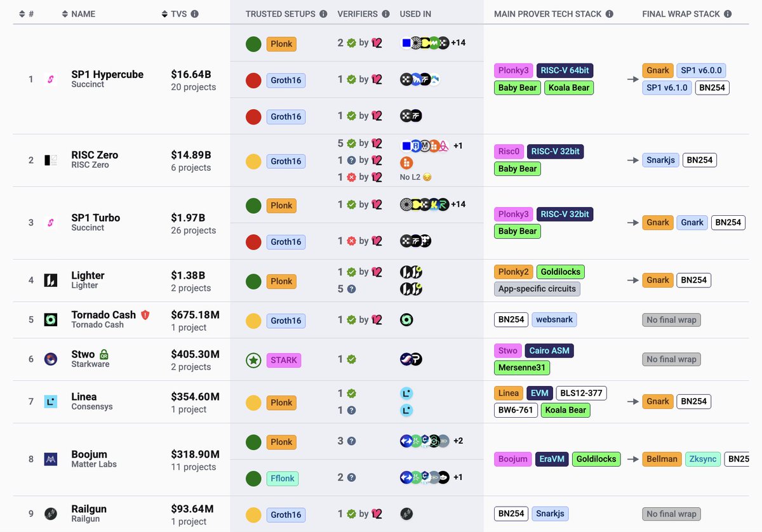Click the info icon beside VERIFIERS header
Screen dimensions: 762x532
pos(385,13)
